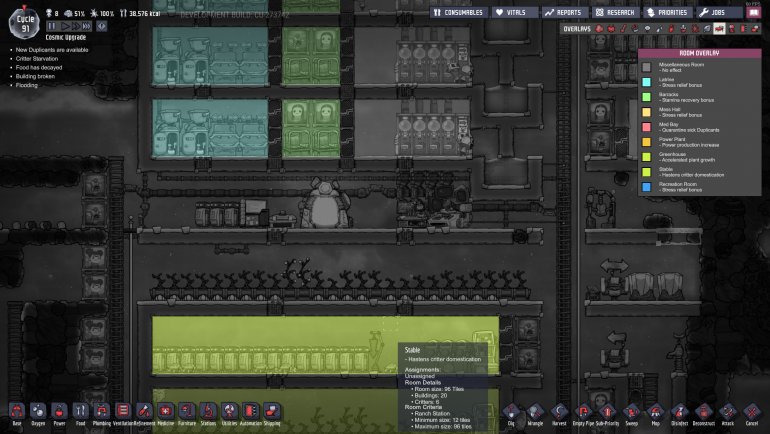Screen dimensions: 770x434
Task: Activate the Deconstruct tool
Action: [x=703, y=410]
